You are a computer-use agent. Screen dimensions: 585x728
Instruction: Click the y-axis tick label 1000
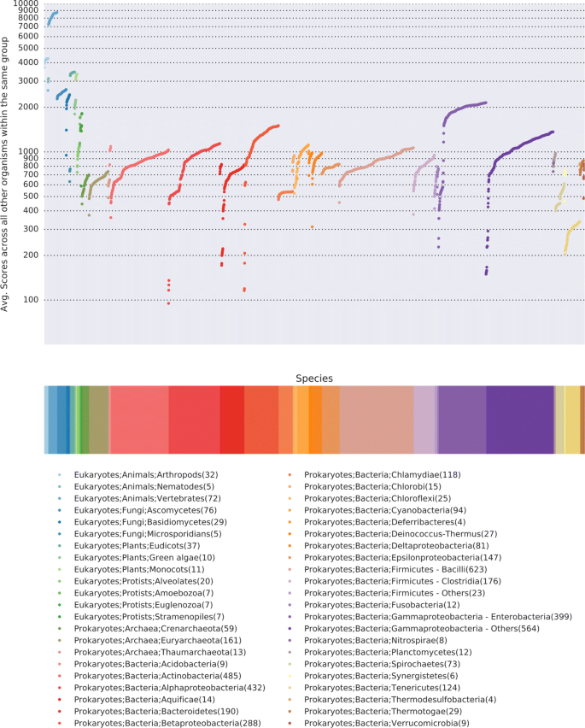tap(29, 151)
